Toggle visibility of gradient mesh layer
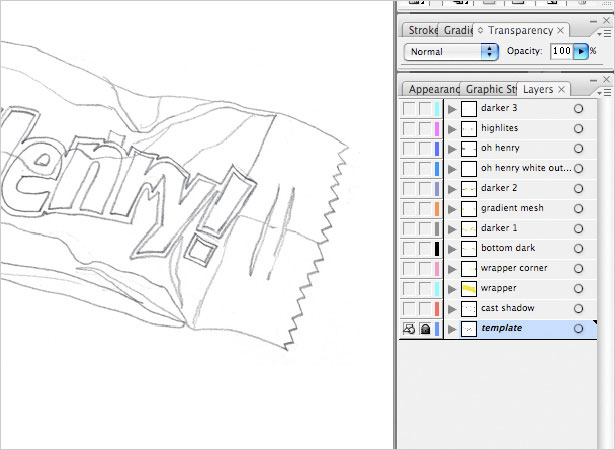The height and width of the screenshot is (450, 615). click(409, 209)
